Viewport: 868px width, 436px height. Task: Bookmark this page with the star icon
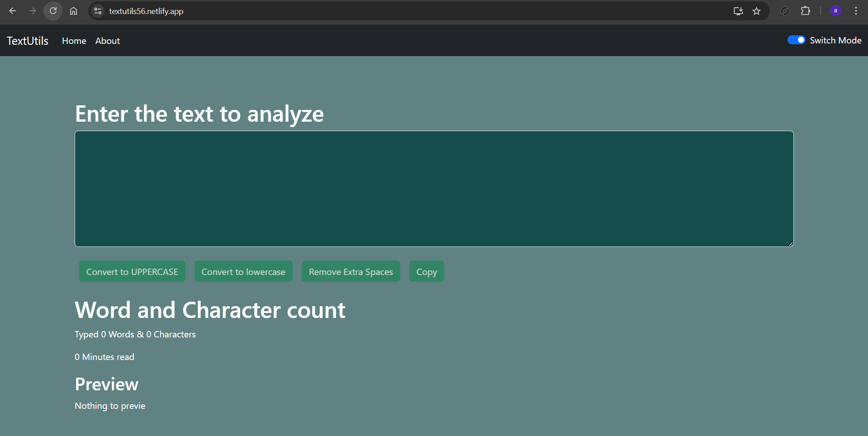tap(757, 11)
